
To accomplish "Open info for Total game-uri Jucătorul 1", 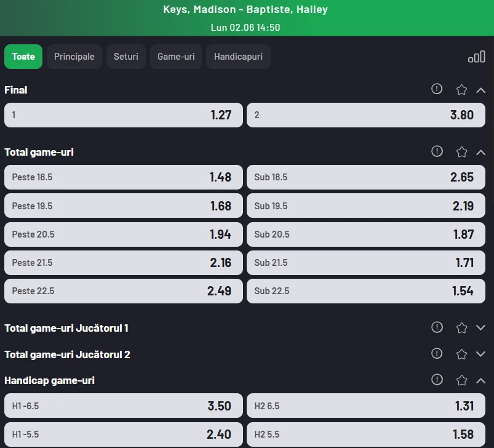I will 437,327.
